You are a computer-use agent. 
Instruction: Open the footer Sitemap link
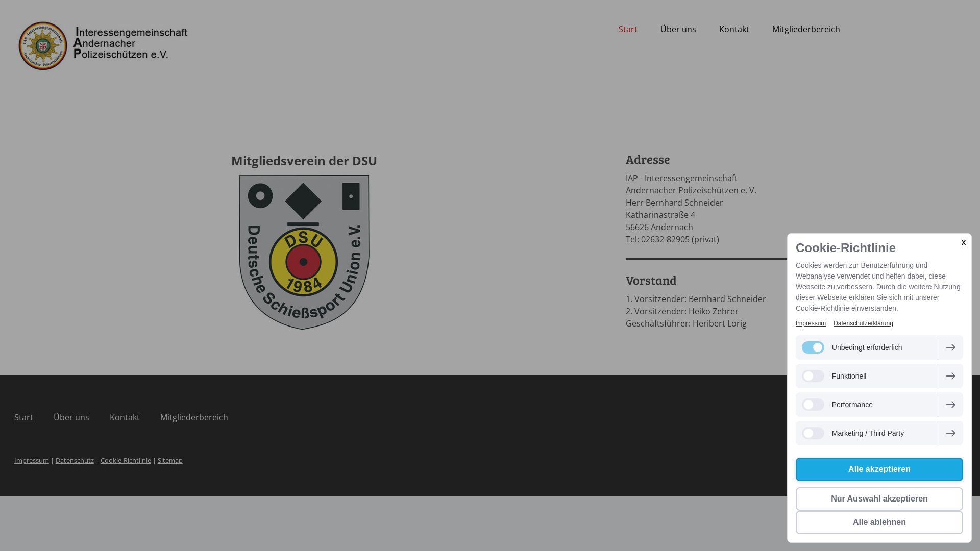(x=170, y=460)
